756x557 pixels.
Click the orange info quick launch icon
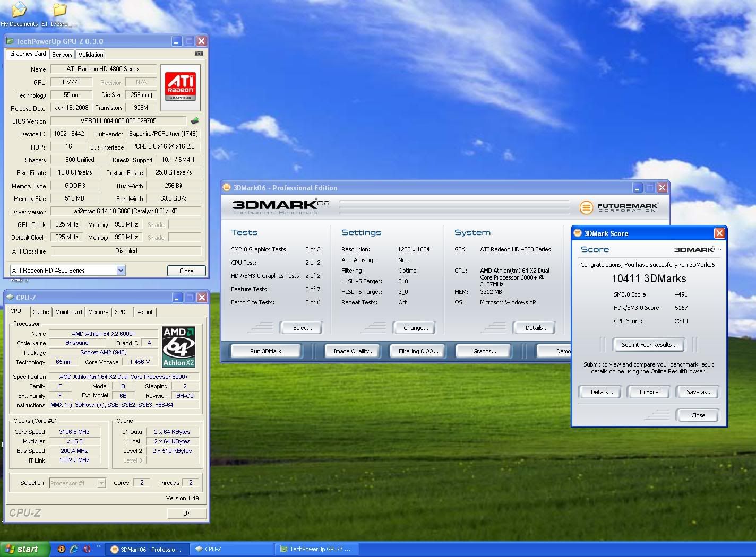[x=61, y=549]
